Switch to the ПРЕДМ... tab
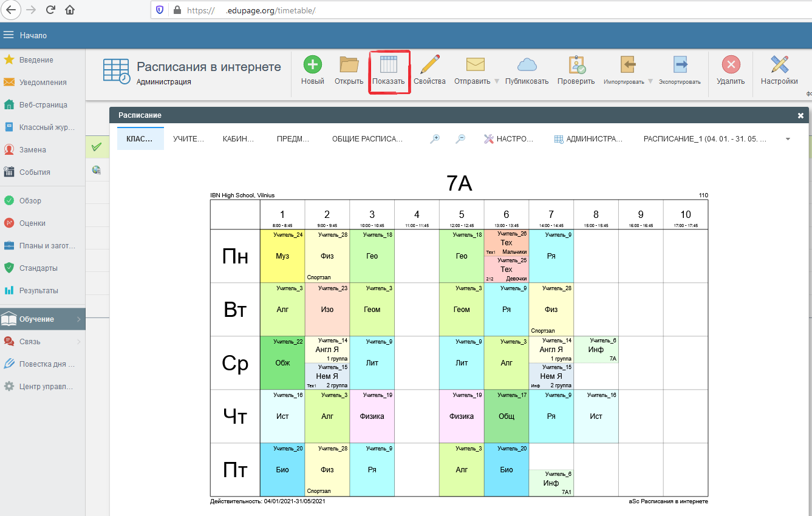This screenshot has width=812, height=516. point(293,139)
